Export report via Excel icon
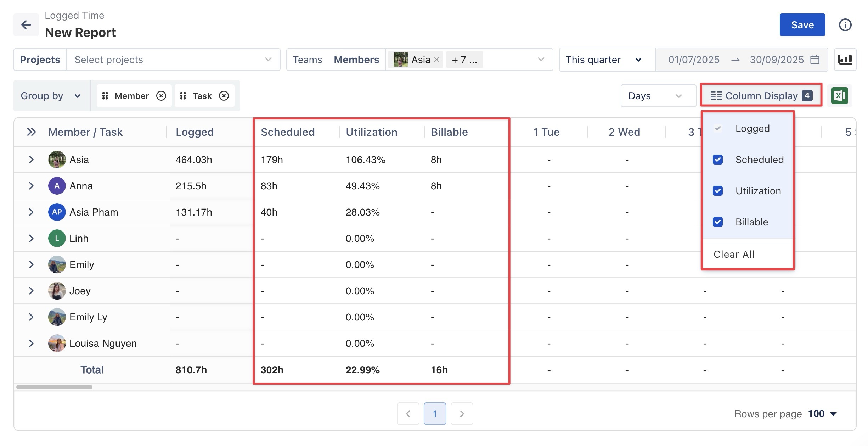This screenshot has height=446, width=868. pos(839,96)
